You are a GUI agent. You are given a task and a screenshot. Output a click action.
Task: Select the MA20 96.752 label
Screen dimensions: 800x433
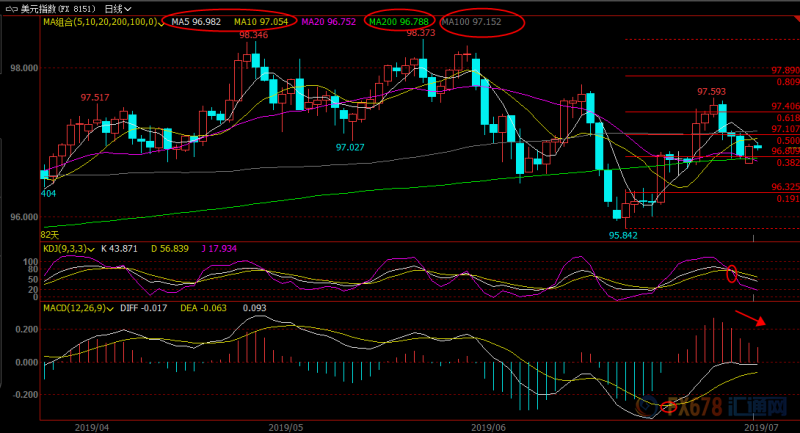[329, 22]
